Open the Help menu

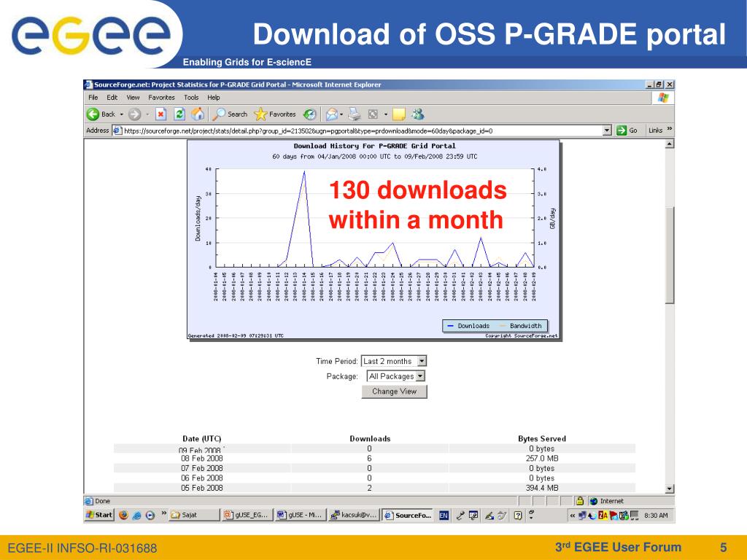(x=214, y=98)
